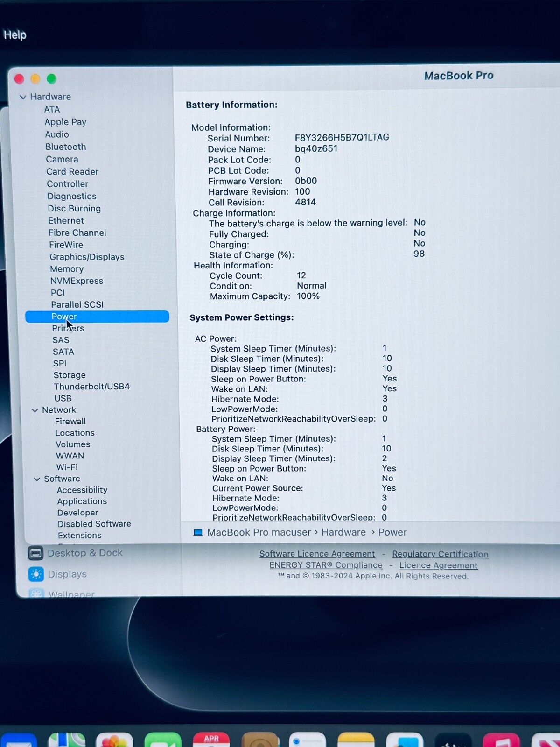This screenshot has height=747, width=560.
Task: Select PCI in the sidebar
Action: (x=57, y=293)
